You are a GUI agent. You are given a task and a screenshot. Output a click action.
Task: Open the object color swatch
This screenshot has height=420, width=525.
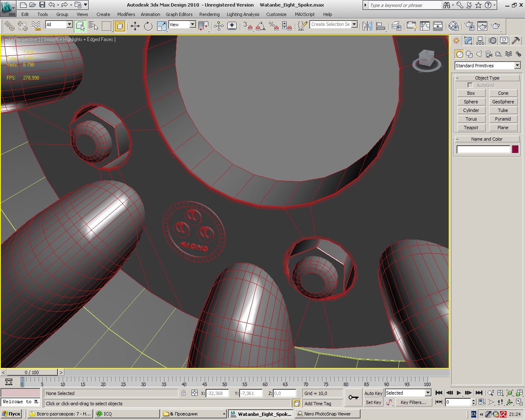(x=515, y=149)
